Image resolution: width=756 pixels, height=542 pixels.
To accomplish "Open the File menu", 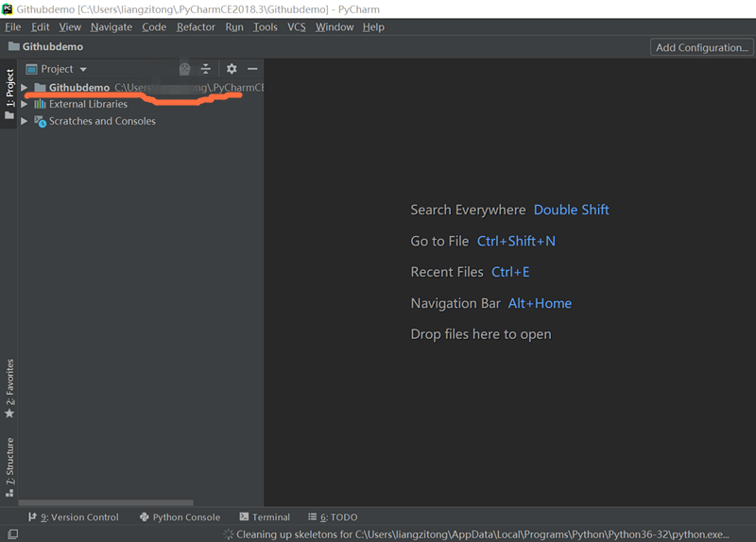I will (x=12, y=27).
